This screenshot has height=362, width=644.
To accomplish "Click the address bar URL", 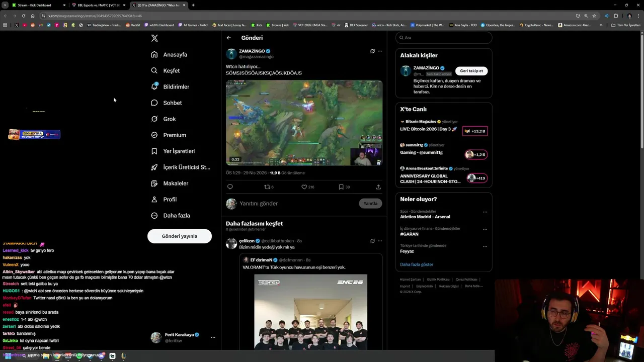I will pyautogui.click(x=95, y=16).
